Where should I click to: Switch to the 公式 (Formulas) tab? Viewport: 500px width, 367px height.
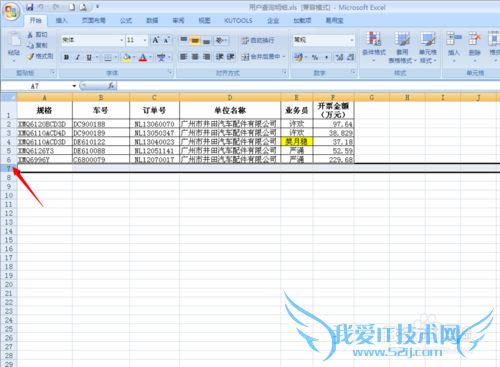click(x=126, y=21)
